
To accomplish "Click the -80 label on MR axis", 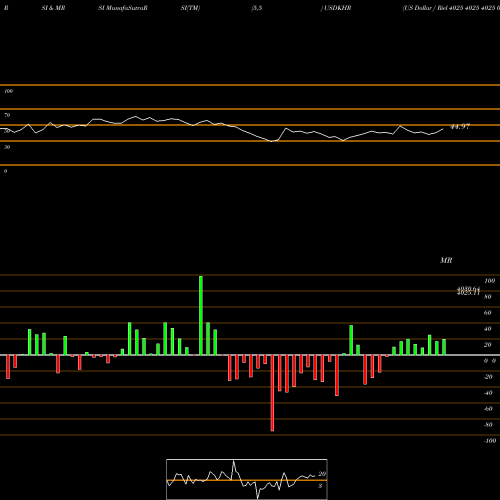I will tap(488, 425).
